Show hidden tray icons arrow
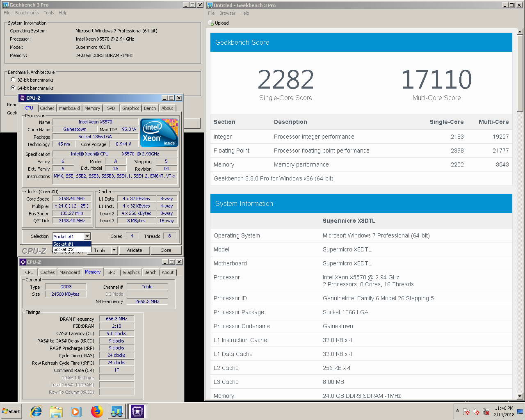Image resolution: width=525 pixels, height=420 pixels. pyautogui.click(x=457, y=411)
